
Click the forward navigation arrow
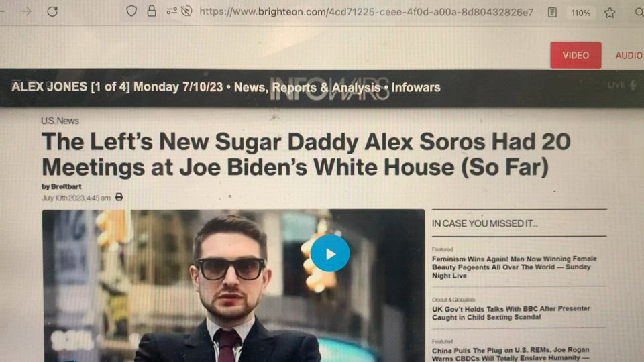click(26, 11)
